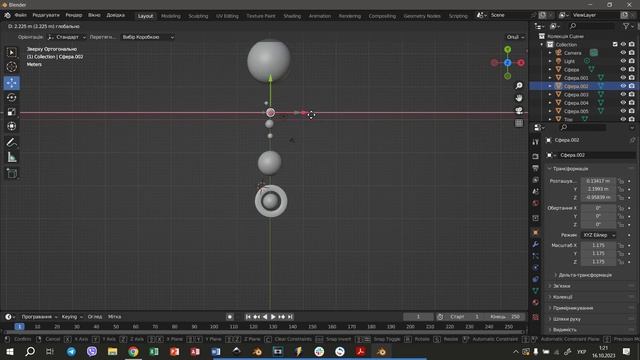The image size is (640, 360).
Task: Hide the Light object in viewport
Action: (x=623, y=61)
